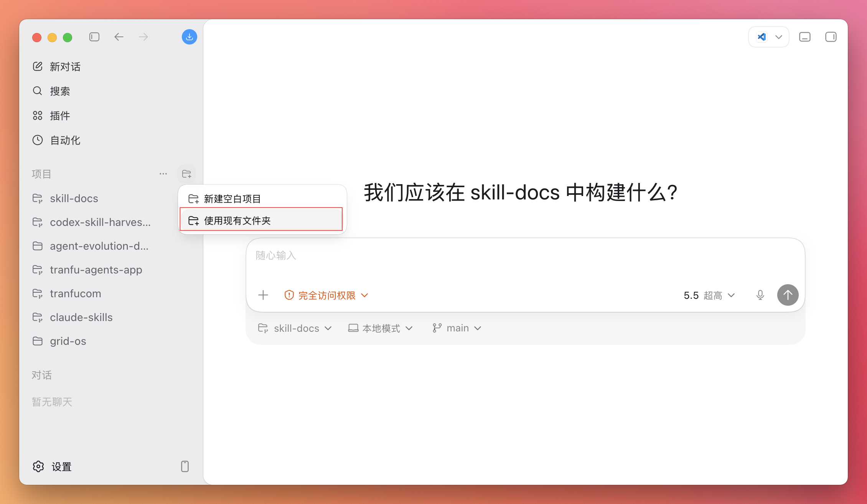
Task: Open the skill-docs project selector below input
Action: [x=295, y=328]
